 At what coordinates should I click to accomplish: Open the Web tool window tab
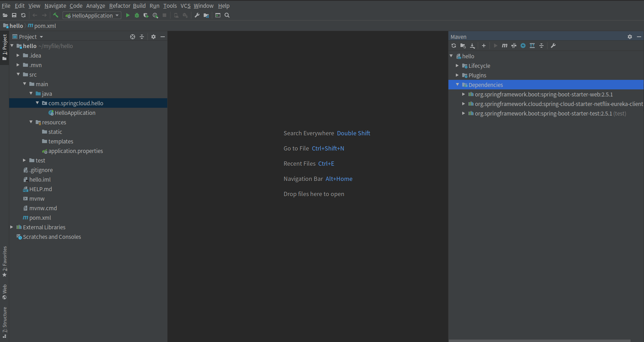5,292
